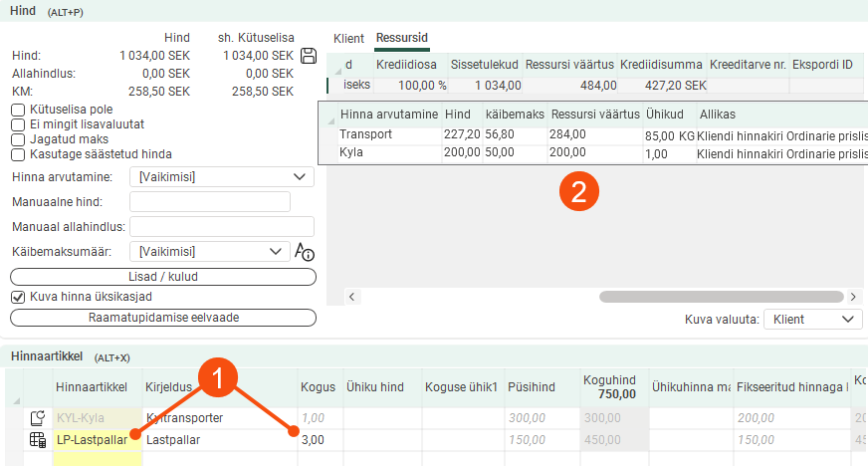This screenshot has height=466, width=868.
Task: Click the text info icon next to Käibemaksumäär
Action: (x=305, y=252)
